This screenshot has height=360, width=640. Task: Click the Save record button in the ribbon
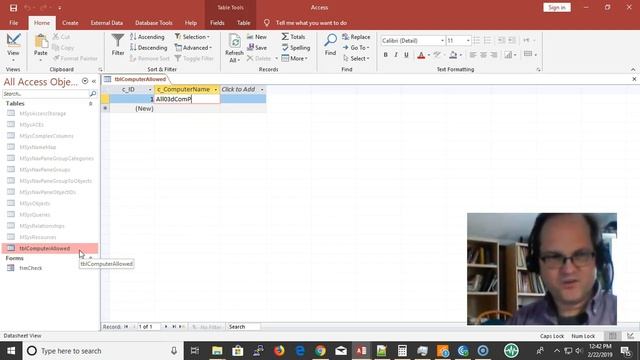tap(257, 48)
